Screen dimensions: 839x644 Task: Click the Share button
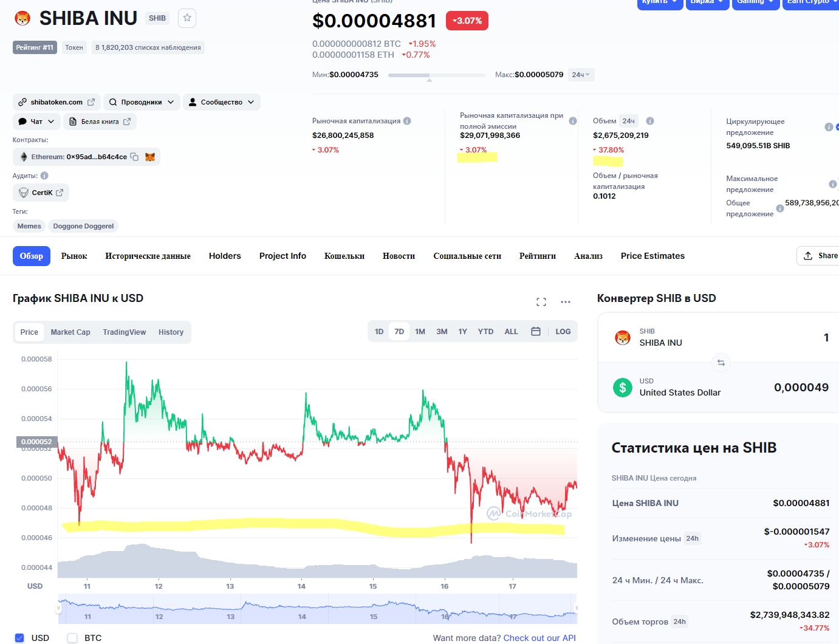(819, 256)
